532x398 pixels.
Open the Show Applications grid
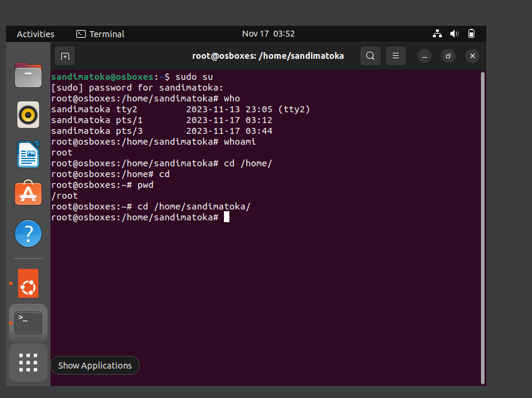click(28, 363)
